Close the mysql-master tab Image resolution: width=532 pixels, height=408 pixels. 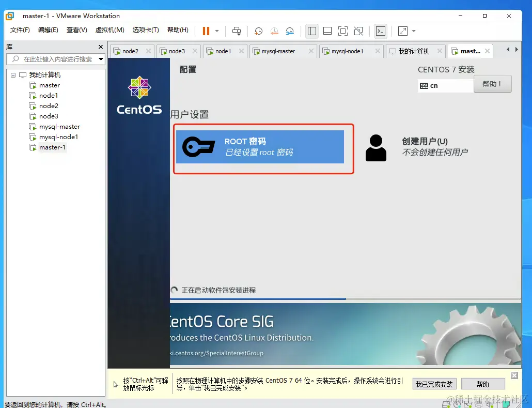(311, 51)
